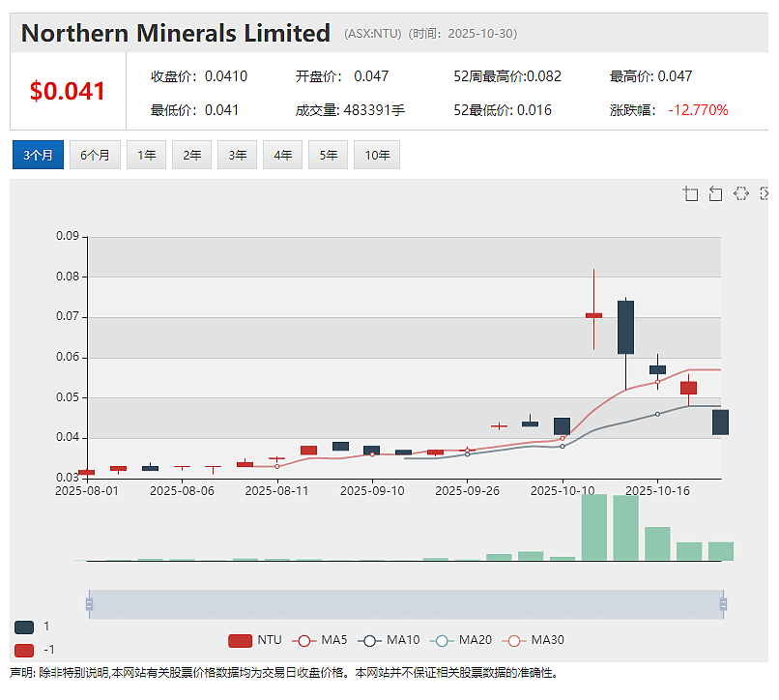The image size is (779, 700).
Task: Click the zoom reset (back) icon
Action: [x=715, y=193]
